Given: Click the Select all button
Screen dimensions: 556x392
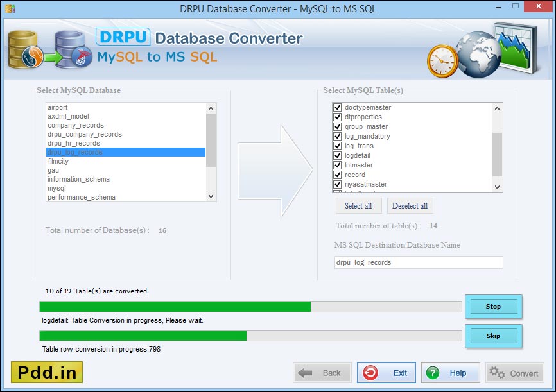Looking at the screenshot, I should point(358,206).
